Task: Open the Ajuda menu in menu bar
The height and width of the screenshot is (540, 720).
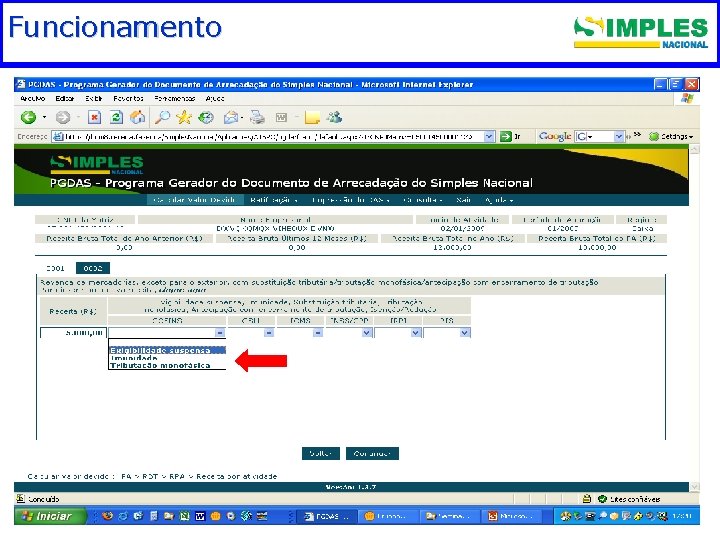Action: 215,98
